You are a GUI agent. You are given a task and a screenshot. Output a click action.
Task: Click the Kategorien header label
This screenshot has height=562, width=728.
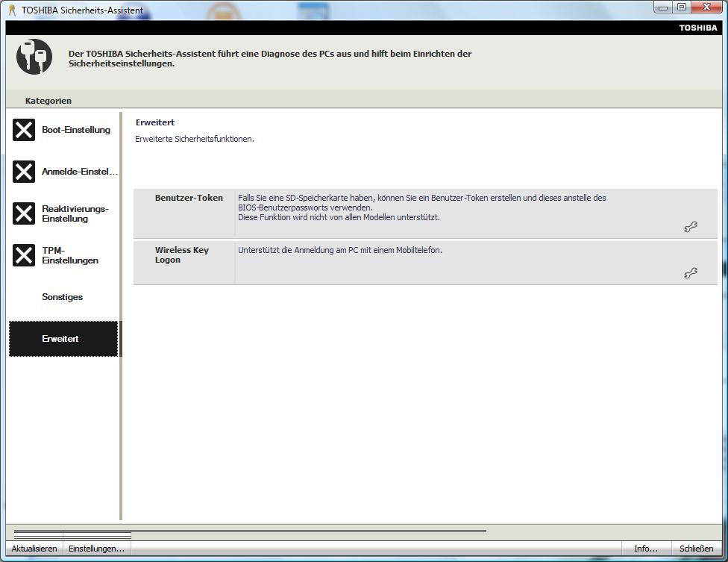48,101
